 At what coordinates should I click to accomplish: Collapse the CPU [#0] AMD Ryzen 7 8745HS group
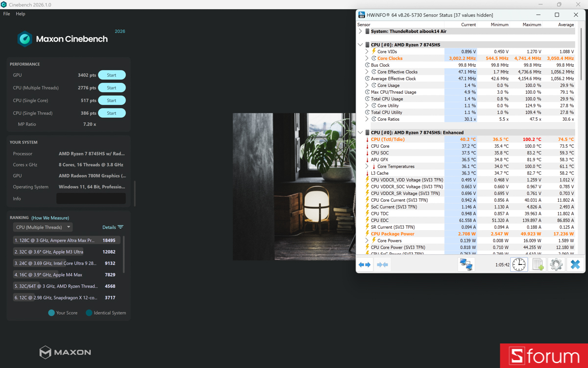click(x=361, y=45)
